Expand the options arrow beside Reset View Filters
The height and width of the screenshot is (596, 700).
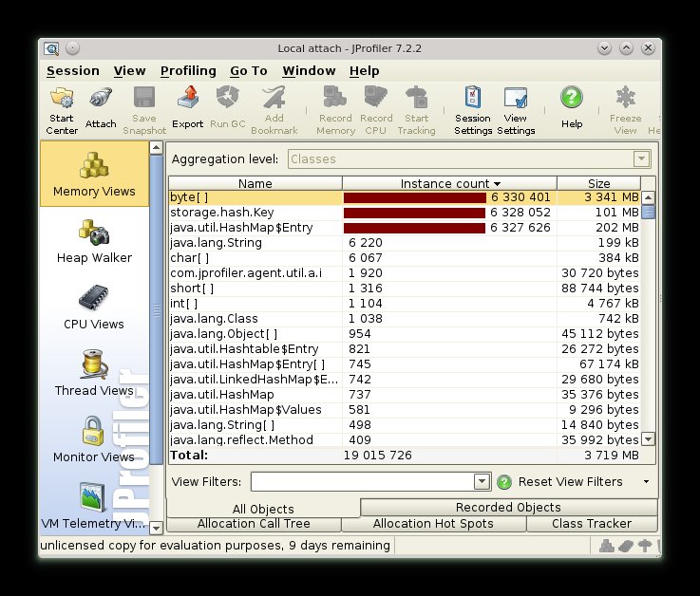(646, 482)
